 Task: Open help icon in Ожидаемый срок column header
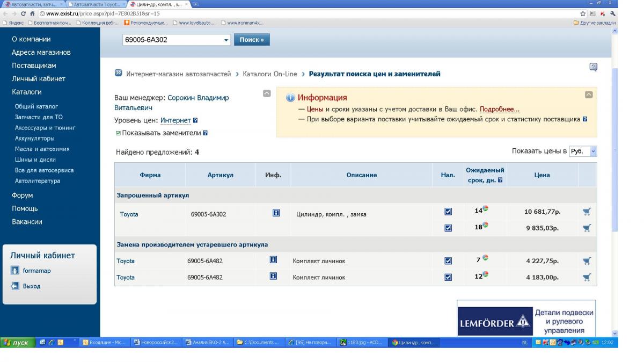tap(500, 180)
